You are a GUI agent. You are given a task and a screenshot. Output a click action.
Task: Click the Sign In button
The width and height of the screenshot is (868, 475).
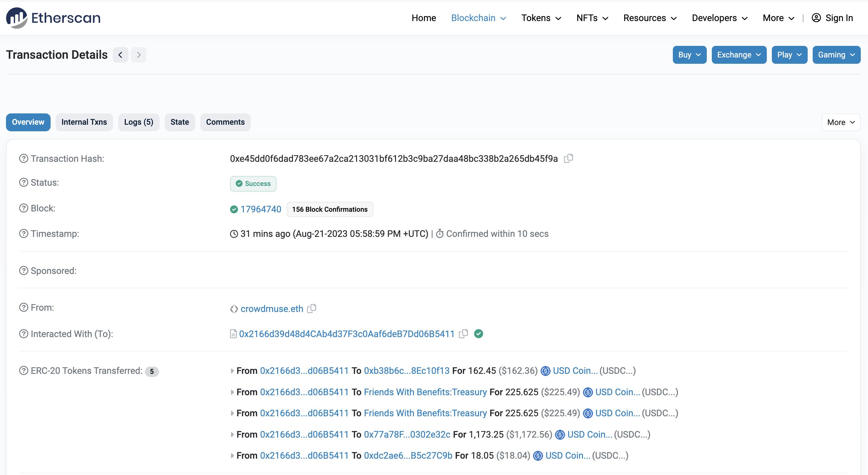[832, 18]
